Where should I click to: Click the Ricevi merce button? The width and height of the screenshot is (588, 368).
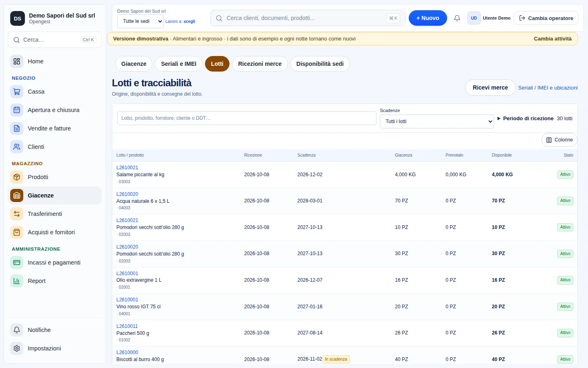(490, 88)
